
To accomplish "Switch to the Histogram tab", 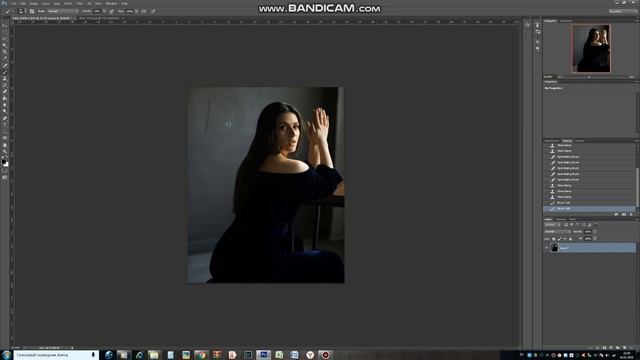I will click(x=566, y=21).
